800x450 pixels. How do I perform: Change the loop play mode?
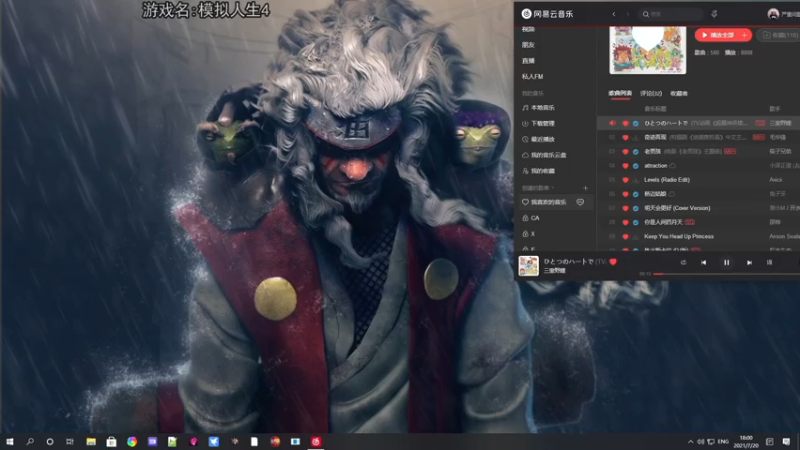683,262
